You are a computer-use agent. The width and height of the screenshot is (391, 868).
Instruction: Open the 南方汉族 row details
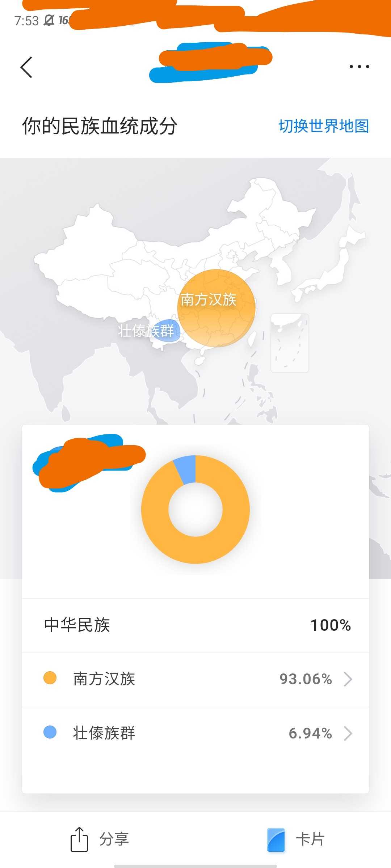click(195, 680)
